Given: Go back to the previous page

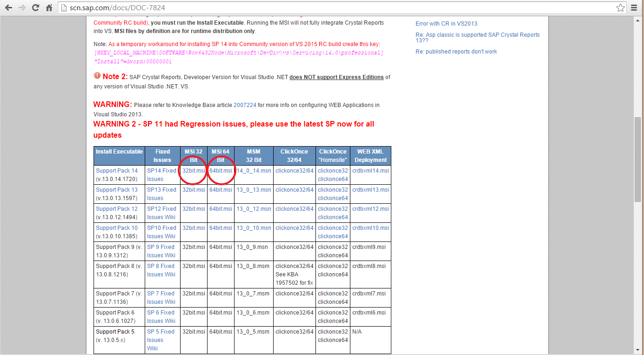Looking at the screenshot, I should click(8, 8).
